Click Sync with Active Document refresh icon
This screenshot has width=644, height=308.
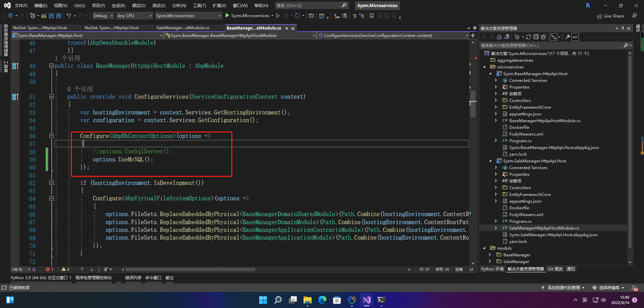click(528, 37)
